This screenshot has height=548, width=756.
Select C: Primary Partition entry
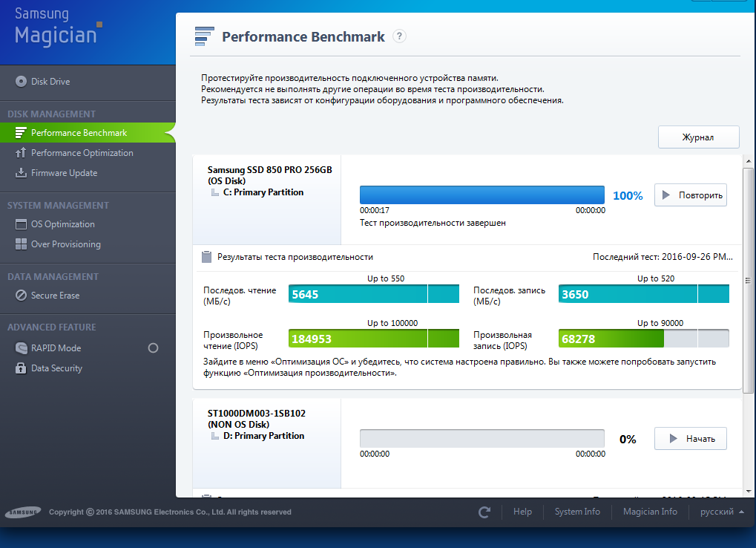(263, 192)
